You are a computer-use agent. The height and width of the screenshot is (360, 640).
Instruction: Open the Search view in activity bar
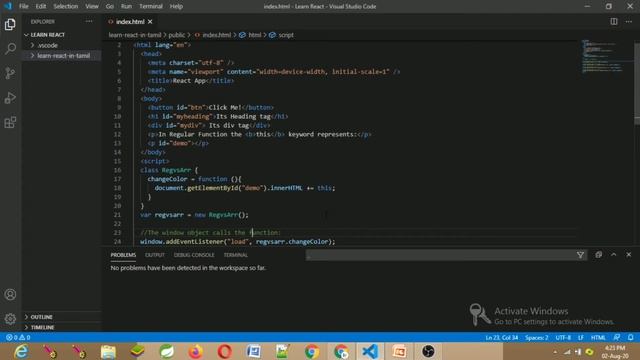10,49
